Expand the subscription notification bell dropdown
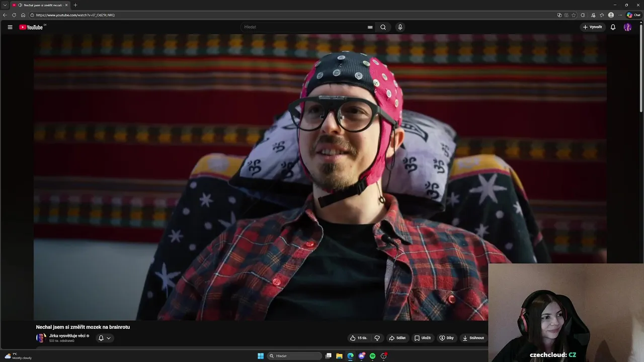The height and width of the screenshot is (362, 644). click(x=105, y=338)
